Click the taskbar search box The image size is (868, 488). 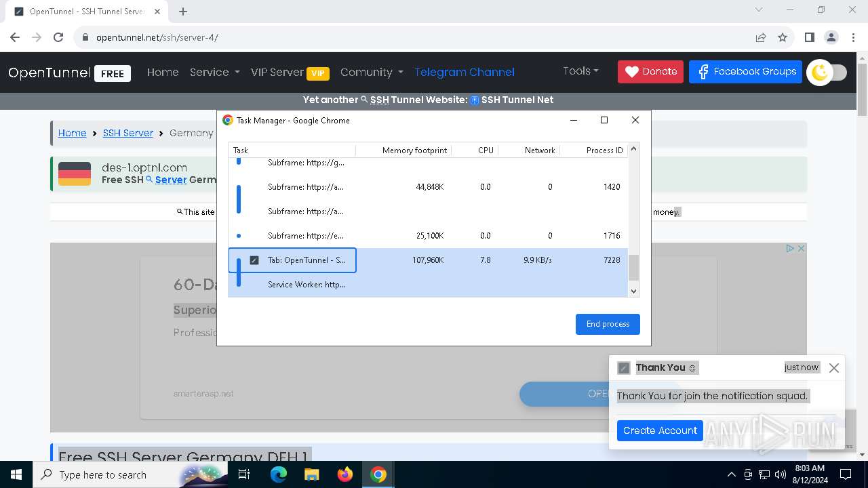[129, 474]
